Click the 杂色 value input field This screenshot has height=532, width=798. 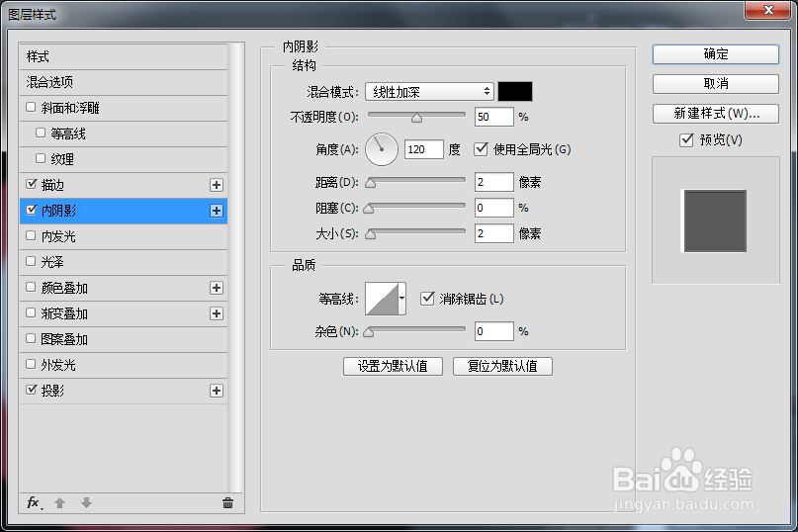493,331
